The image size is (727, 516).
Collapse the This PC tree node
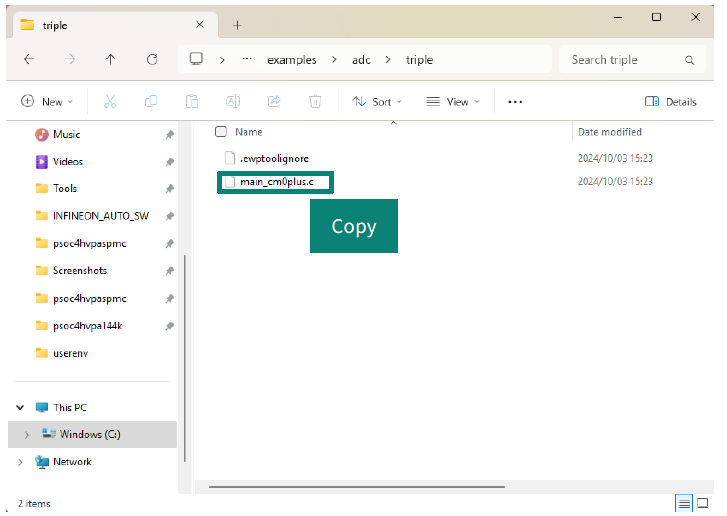(x=20, y=408)
